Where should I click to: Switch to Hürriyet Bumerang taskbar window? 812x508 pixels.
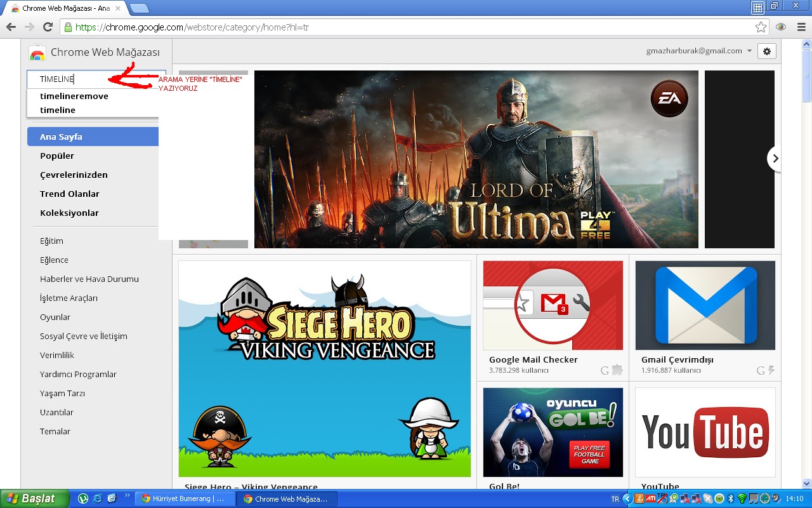[185, 498]
